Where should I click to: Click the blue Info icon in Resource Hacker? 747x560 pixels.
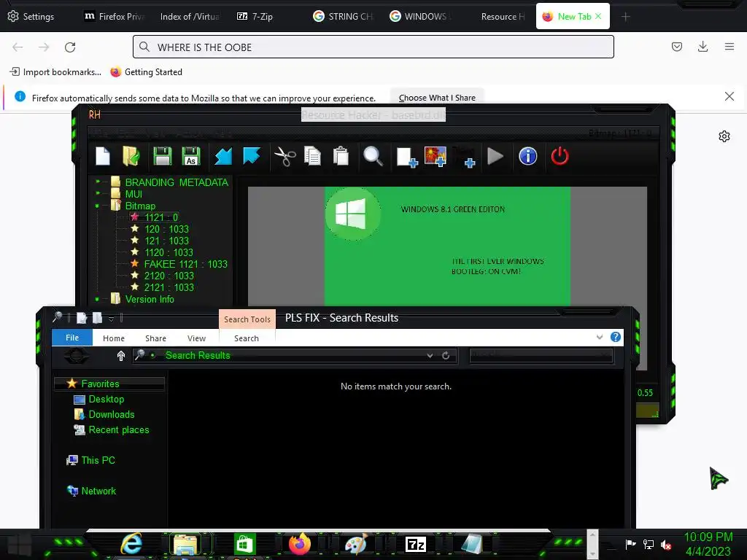point(528,156)
